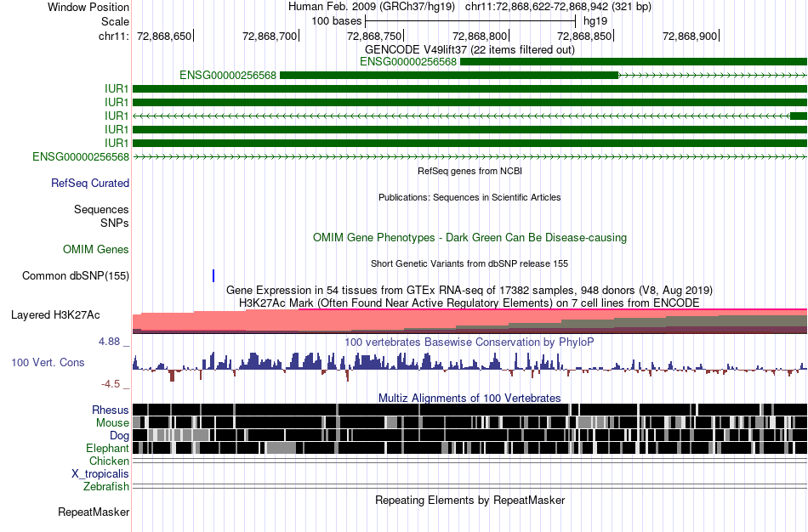The height and width of the screenshot is (532, 808).
Task: Open the GENCODE V49lift37 track title
Action: coord(469,49)
